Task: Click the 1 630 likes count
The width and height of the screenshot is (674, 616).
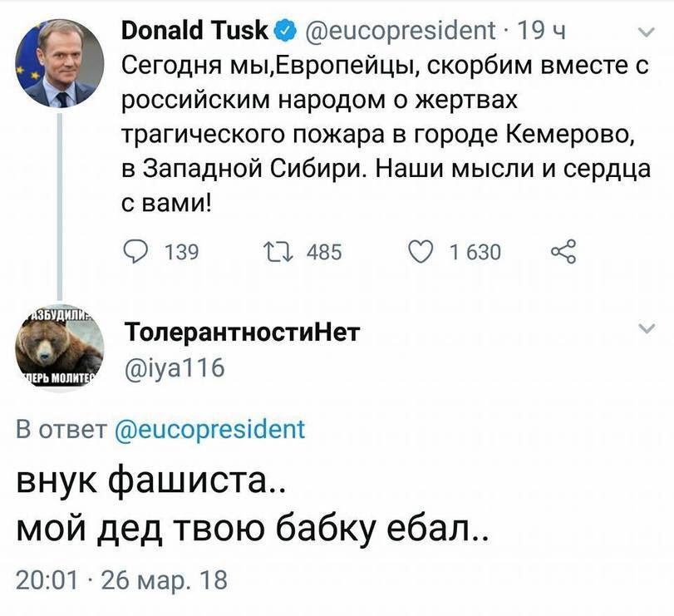Action: pyautogui.click(x=475, y=251)
